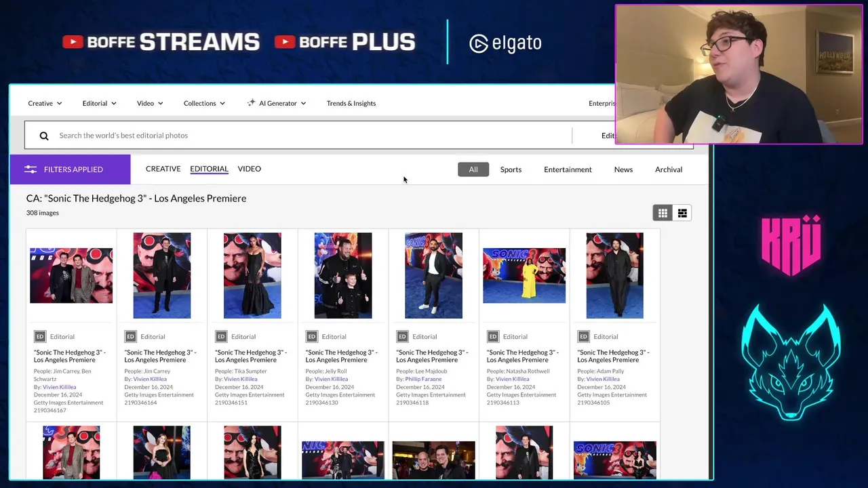Select the News category filter
The image size is (868, 488).
(623, 169)
